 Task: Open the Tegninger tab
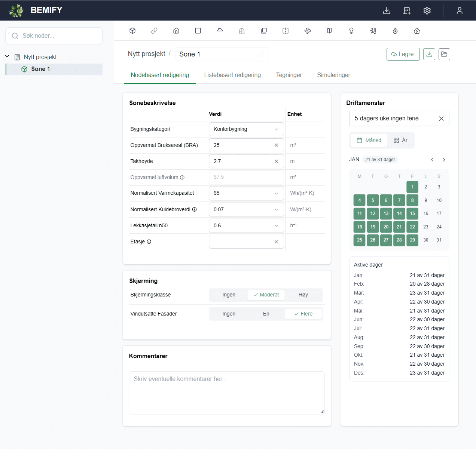click(289, 75)
